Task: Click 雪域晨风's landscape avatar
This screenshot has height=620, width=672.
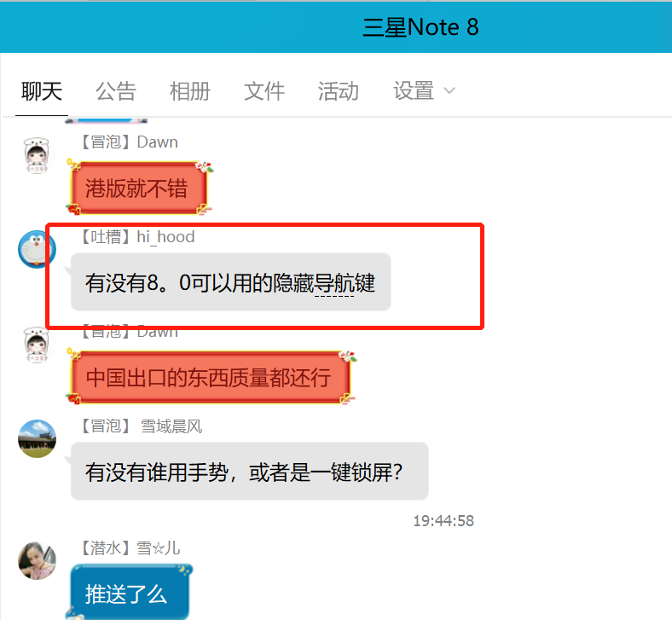Action: [37, 438]
